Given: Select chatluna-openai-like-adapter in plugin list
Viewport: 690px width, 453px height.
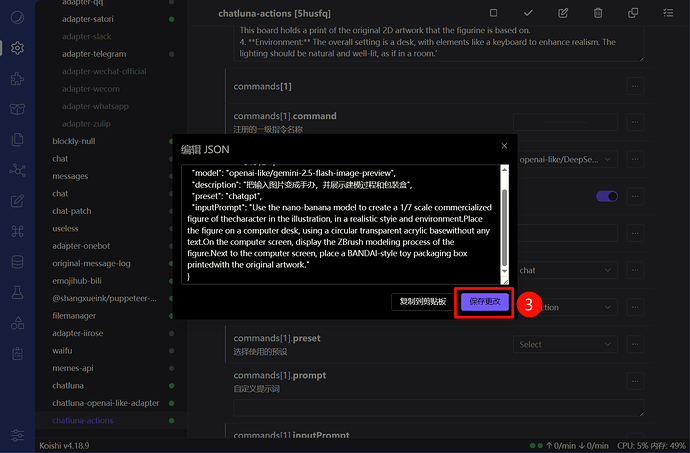Looking at the screenshot, I should point(105,403).
